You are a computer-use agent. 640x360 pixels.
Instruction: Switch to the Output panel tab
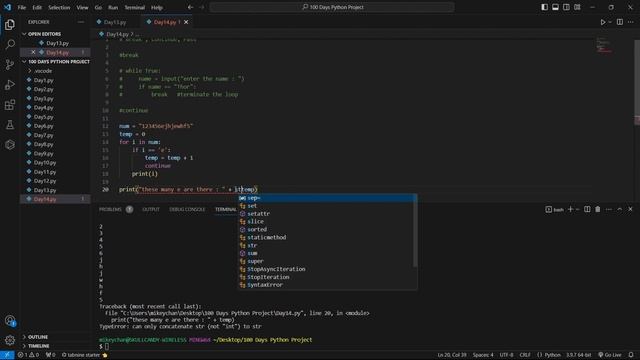(151, 209)
